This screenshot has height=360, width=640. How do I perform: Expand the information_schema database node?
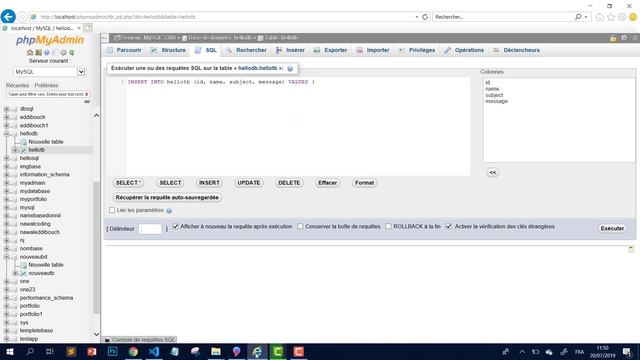pos(6,175)
